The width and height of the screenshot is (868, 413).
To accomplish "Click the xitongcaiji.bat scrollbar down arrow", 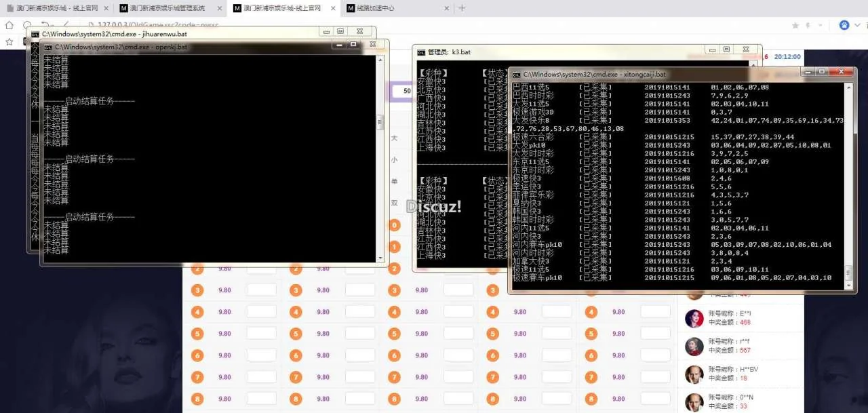I will pos(848,286).
